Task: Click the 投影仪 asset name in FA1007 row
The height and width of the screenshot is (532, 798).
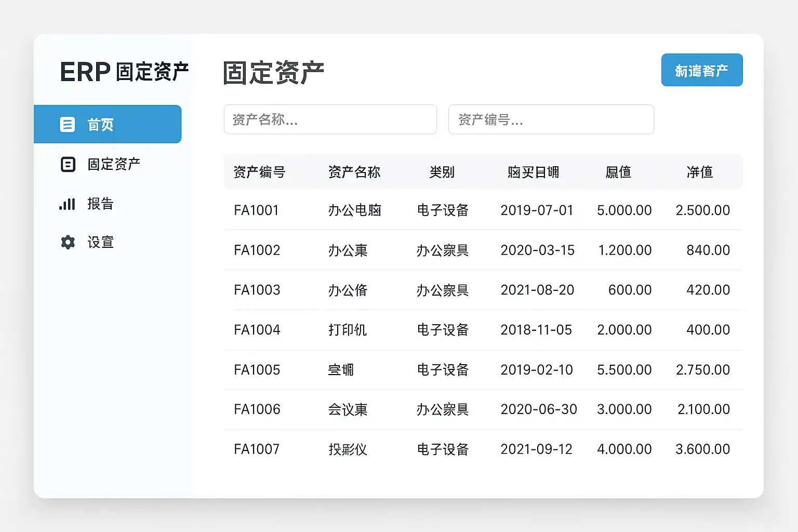Action: (348, 449)
